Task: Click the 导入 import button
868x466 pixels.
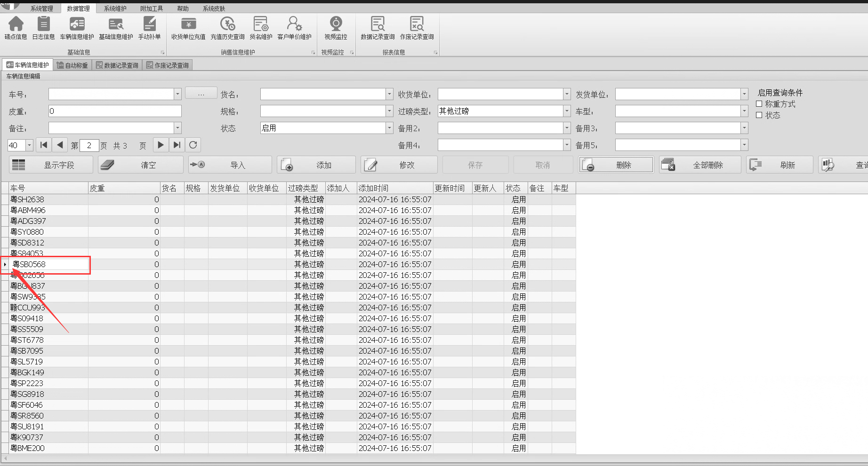Action: pyautogui.click(x=230, y=165)
